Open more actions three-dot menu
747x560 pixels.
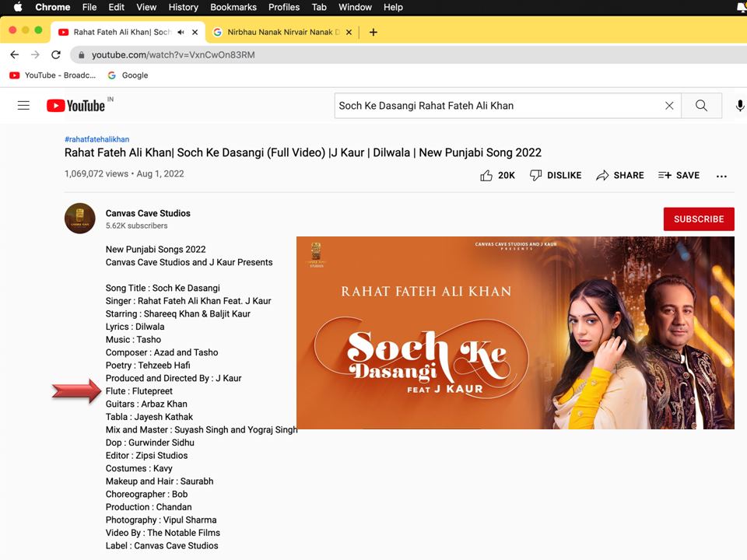click(721, 176)
